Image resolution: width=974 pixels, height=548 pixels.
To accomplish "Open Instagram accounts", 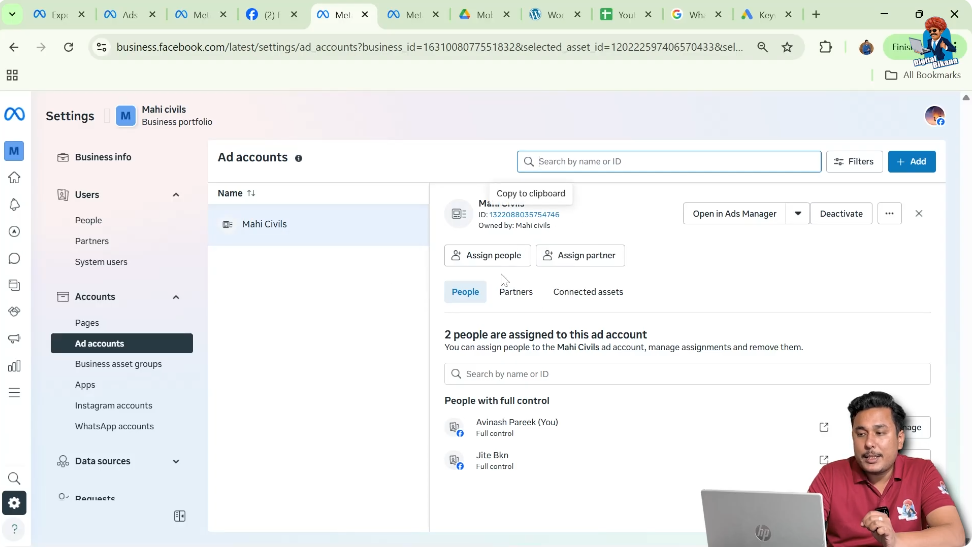I will (113, 406).
